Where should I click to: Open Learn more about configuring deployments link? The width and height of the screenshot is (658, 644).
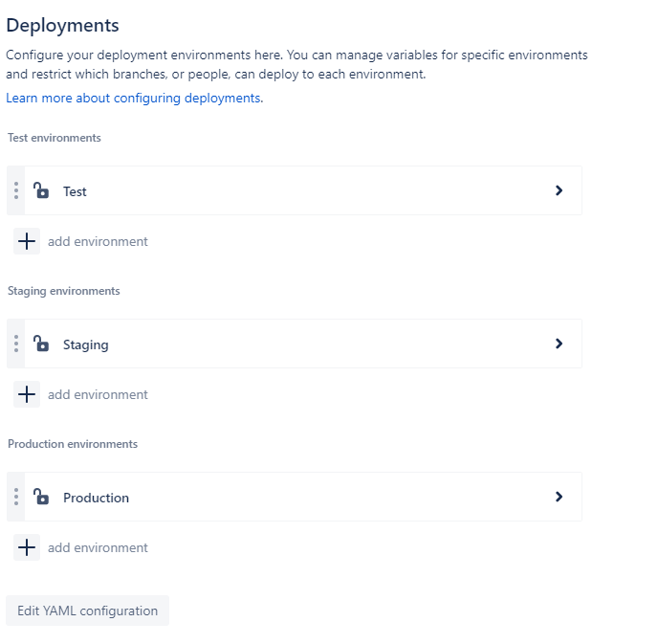point(134,98)
